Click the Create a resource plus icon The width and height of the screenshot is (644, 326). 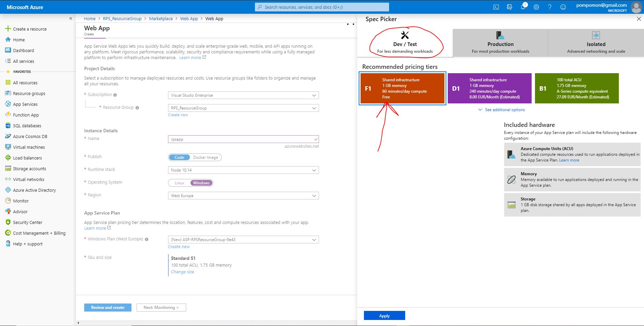pyautogui.click(x=8, y=29)
